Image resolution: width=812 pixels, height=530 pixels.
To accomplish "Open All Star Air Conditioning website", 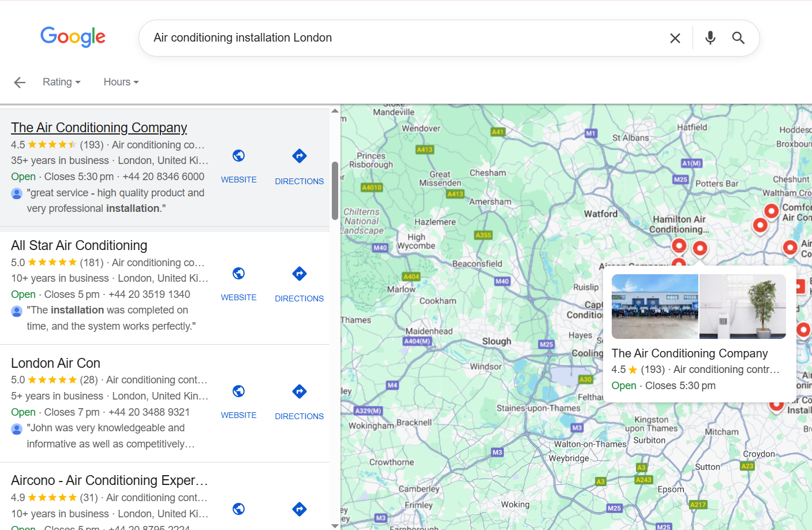I will 238,282.
